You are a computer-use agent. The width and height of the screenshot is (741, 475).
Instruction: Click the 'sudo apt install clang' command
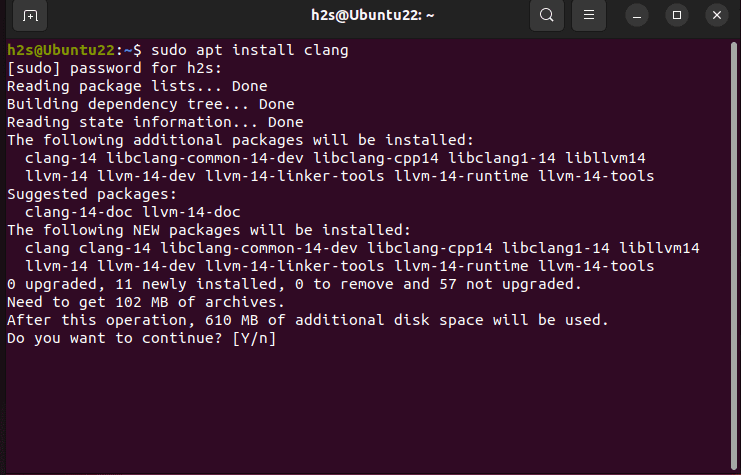[250, 50]
